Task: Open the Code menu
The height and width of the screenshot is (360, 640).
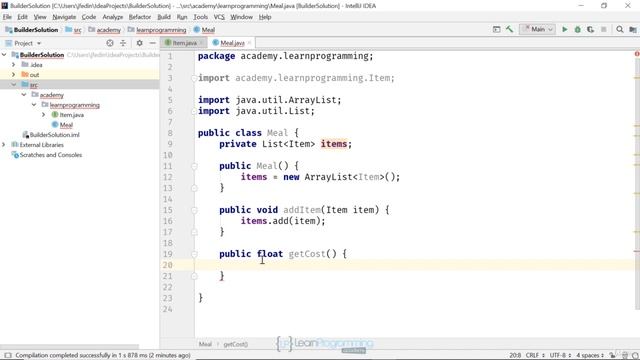Action: tap(89, 17)
